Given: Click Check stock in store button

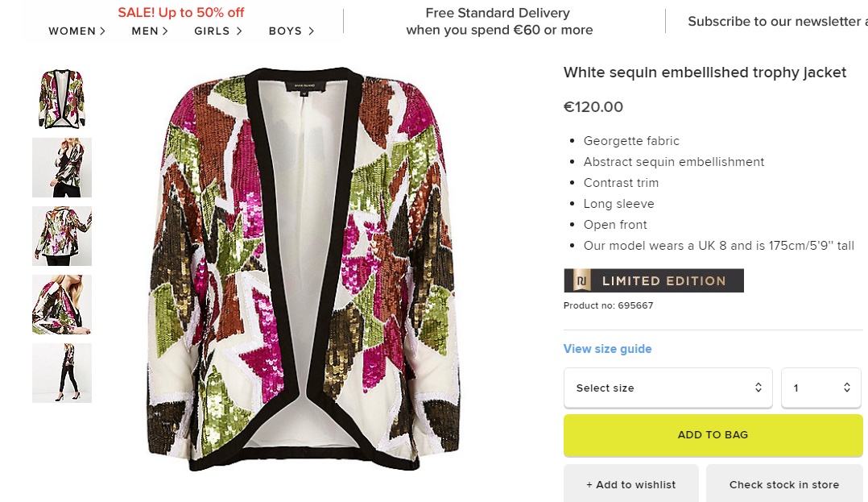Looking at the screenshot, I should (x=784, y=484).
